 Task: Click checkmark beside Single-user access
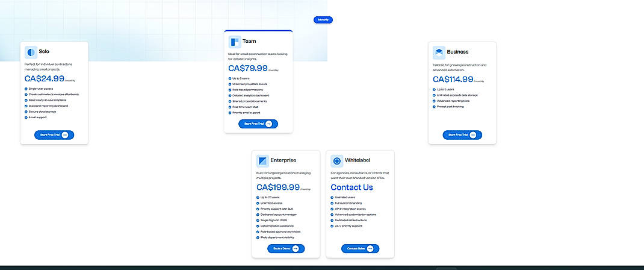click(26, 89)
